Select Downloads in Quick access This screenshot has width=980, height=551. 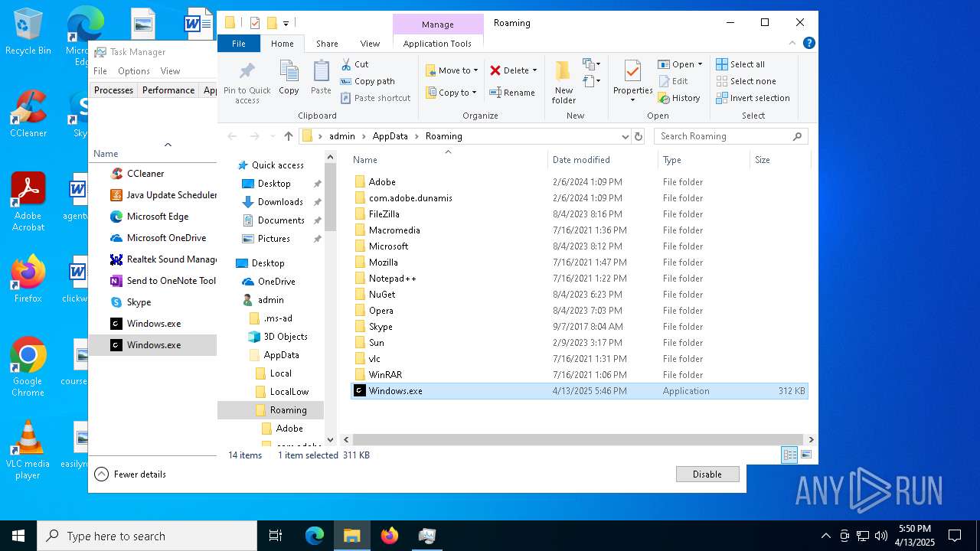(x=280, y=202)
